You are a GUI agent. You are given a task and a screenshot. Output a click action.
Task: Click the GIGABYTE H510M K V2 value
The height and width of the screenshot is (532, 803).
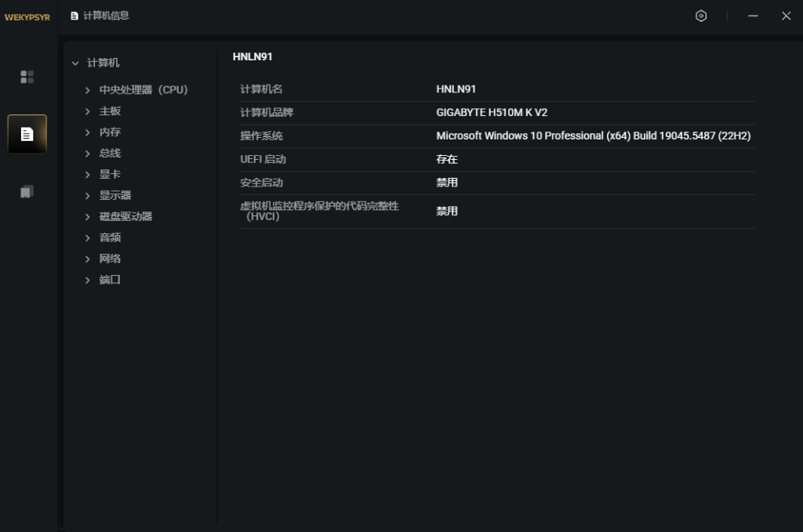point(492,113)
